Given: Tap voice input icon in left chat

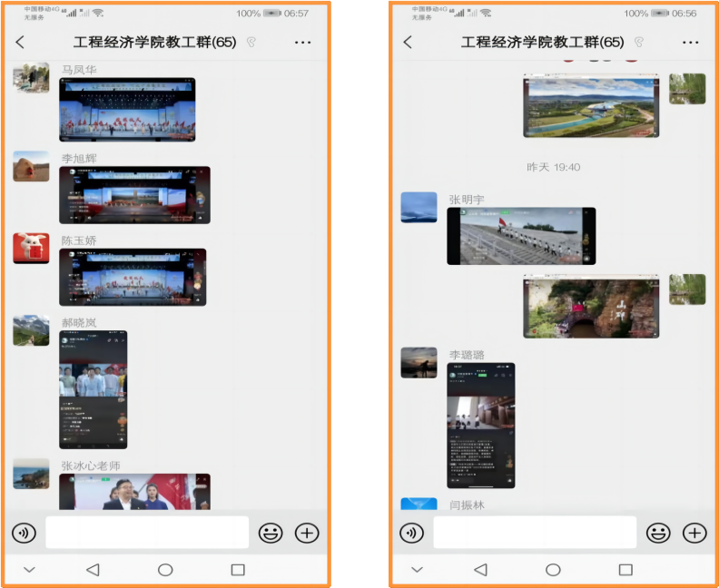Looking at the screenshot, I should point(25,533).
